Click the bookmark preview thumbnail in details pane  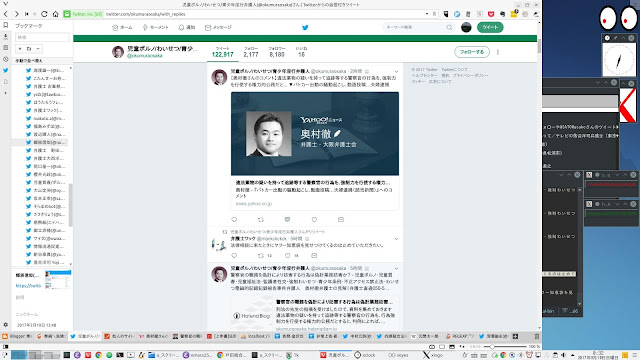point(58,280)
